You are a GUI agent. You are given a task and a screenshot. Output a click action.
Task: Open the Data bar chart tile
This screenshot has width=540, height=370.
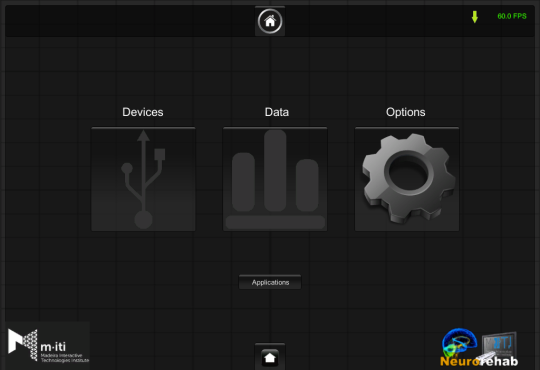tap(275, 179)
